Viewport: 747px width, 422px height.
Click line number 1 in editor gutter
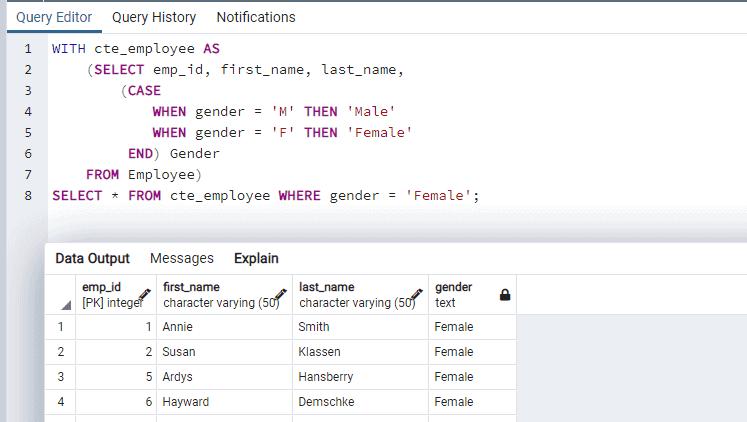(x=28, y=48)
